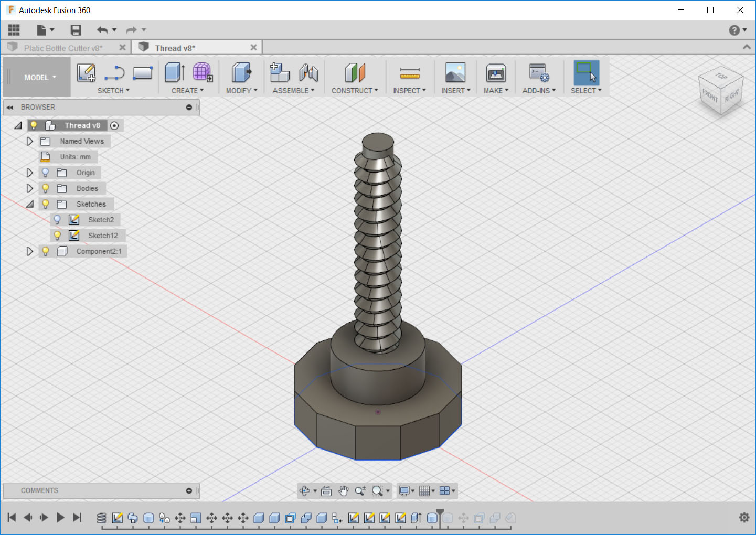Image resolution: width=756 pixels, height=535 pixels.
Task: Click the Insert panel image icon
Action: pos(454,72)
